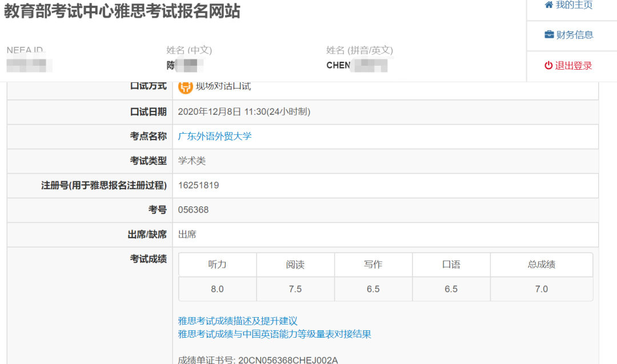Viewport: 617px width, 364px height.
Task: Click the orange speaking-test mode icon
Action: pos(185,86)
